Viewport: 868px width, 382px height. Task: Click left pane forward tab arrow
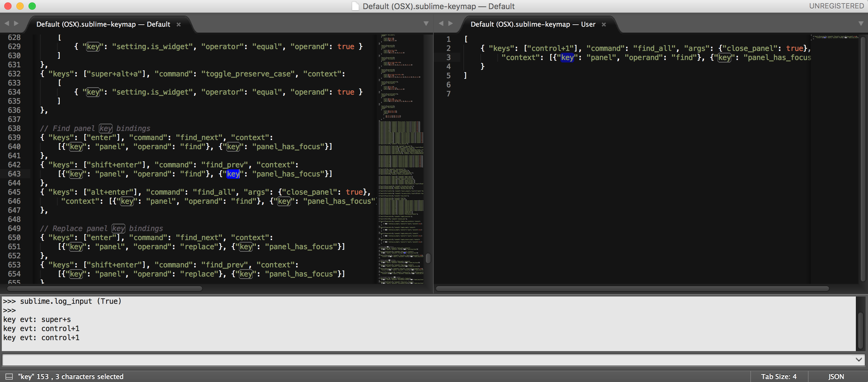16,23
